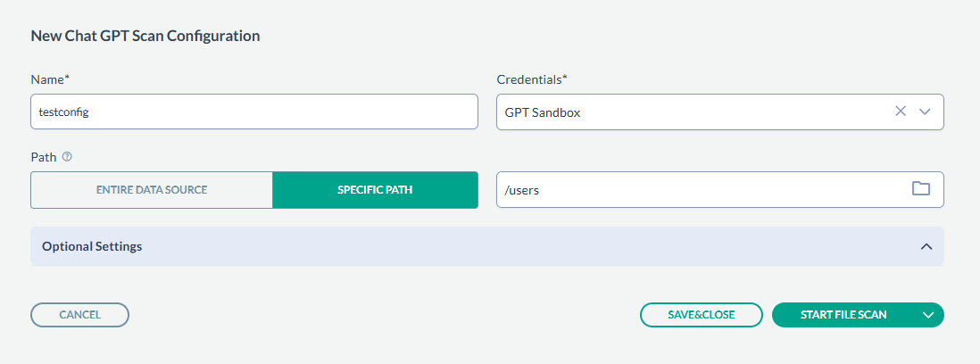Click the GPT Sandbox selected value
The width and height of the screenshot is (980, 364).
point(543,113)
